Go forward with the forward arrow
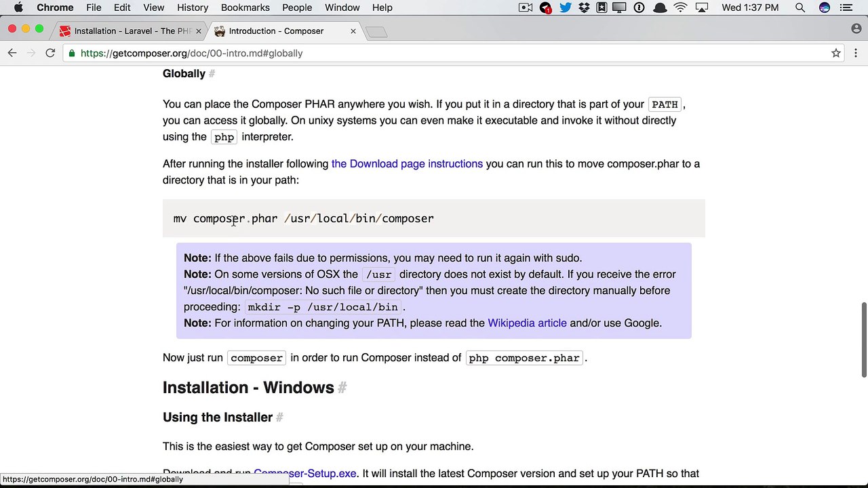The width and height of the screenshot is (868, 488). 31,53
